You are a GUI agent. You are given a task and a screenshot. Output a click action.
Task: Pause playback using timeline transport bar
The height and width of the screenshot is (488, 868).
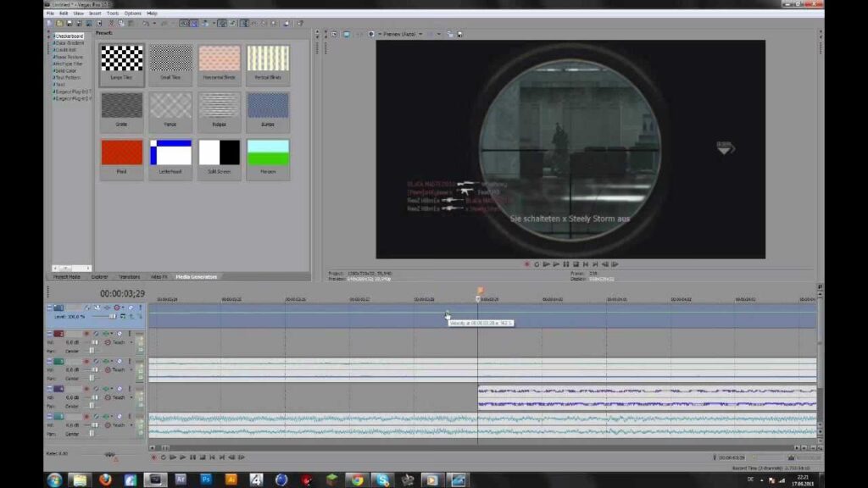(x=192, y=457)
